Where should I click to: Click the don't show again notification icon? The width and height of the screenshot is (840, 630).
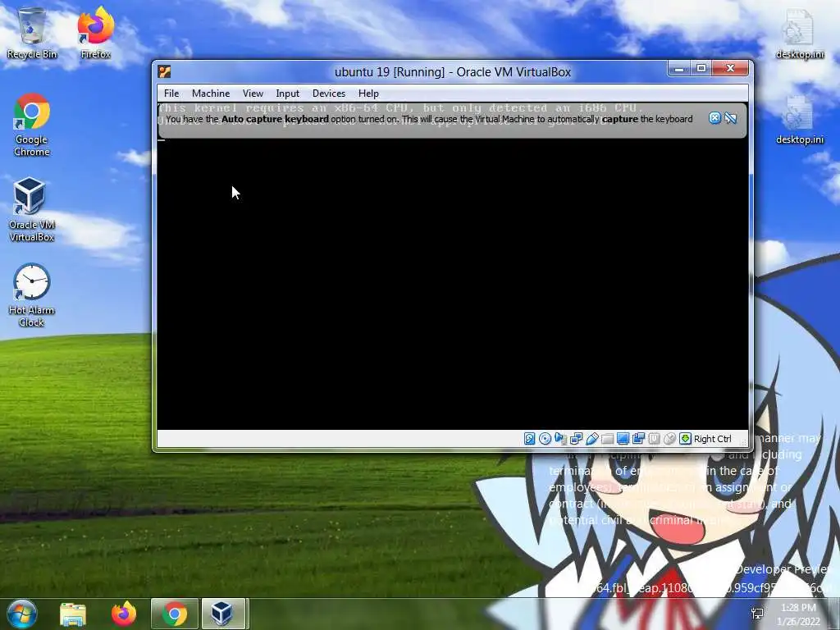tap(731, 118)
